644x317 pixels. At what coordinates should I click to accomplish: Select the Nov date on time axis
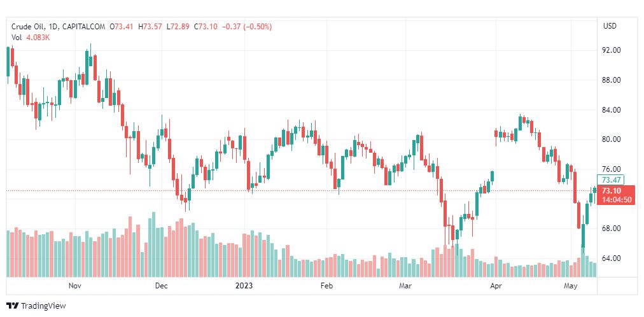tap(75, 285)
